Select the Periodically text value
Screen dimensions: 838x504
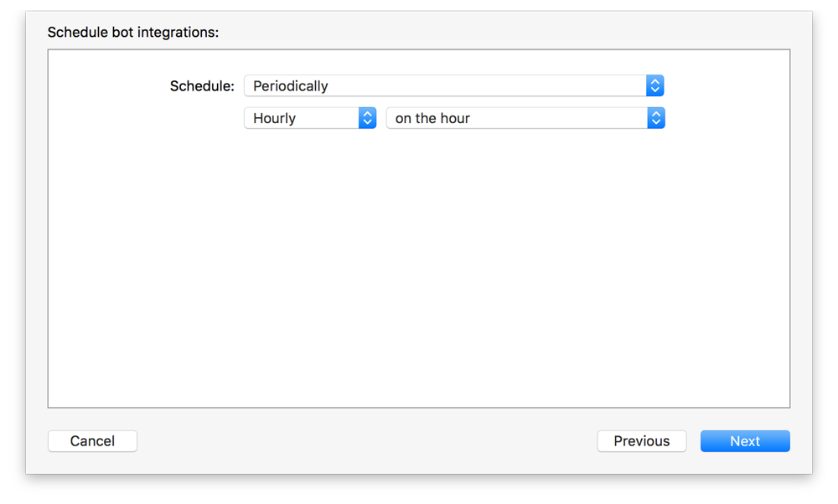click(289, 85)
